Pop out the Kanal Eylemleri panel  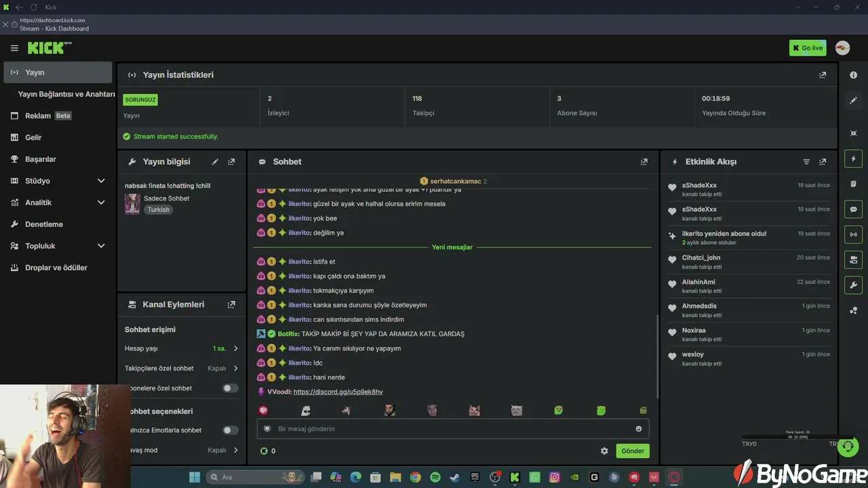[x=231, y=305]
